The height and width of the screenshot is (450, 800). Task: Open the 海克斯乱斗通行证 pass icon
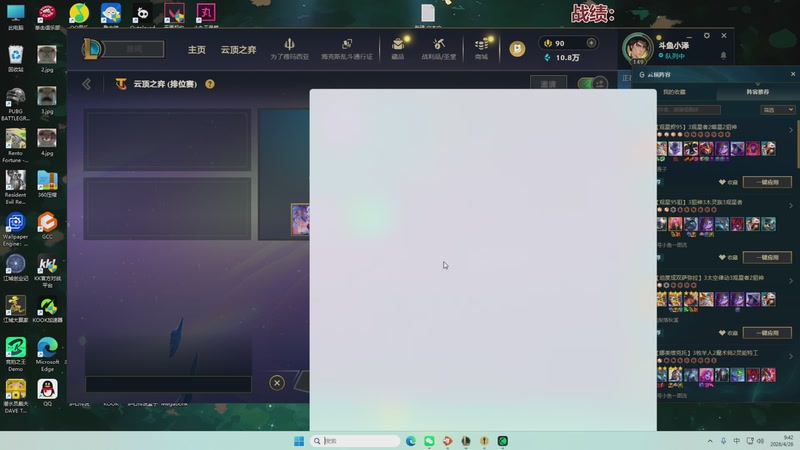click(x=347, y=49)
